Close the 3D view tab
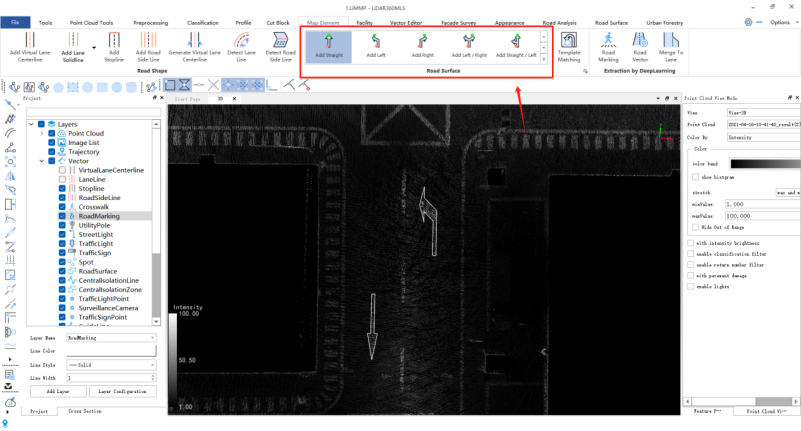The height and width of the screenshot is (431, 801). [x=234, y=99]
